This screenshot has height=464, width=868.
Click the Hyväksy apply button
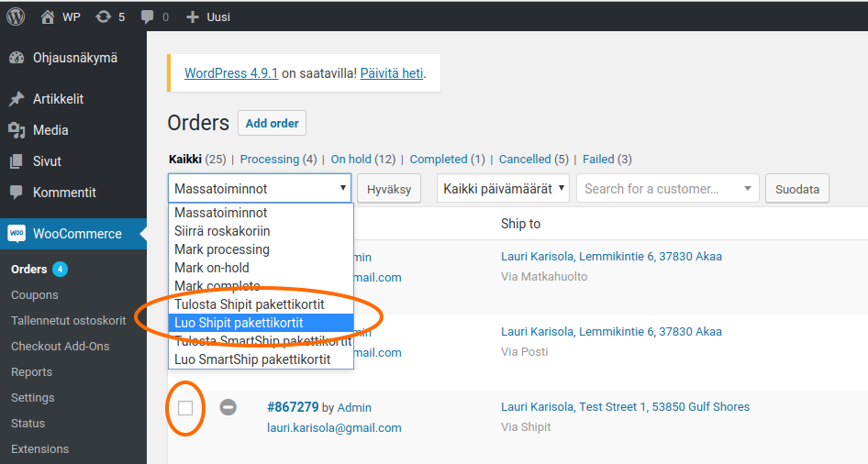(389, 189)
